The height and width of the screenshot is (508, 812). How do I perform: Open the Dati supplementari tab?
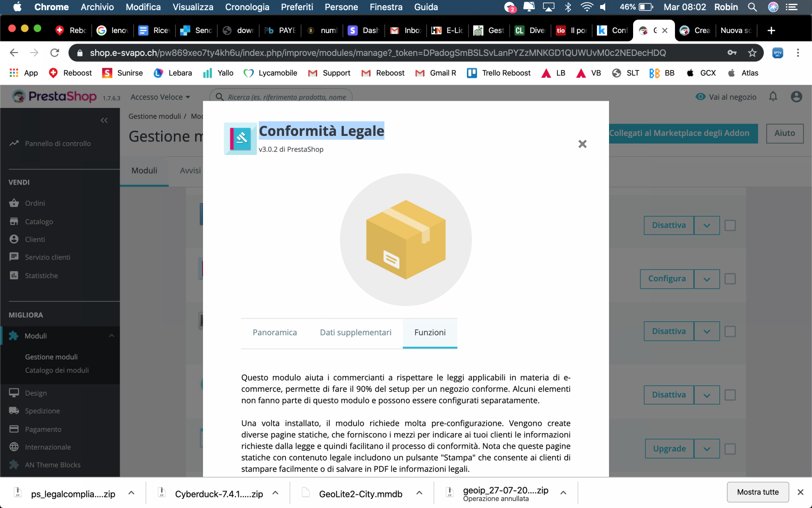[355, 332]
